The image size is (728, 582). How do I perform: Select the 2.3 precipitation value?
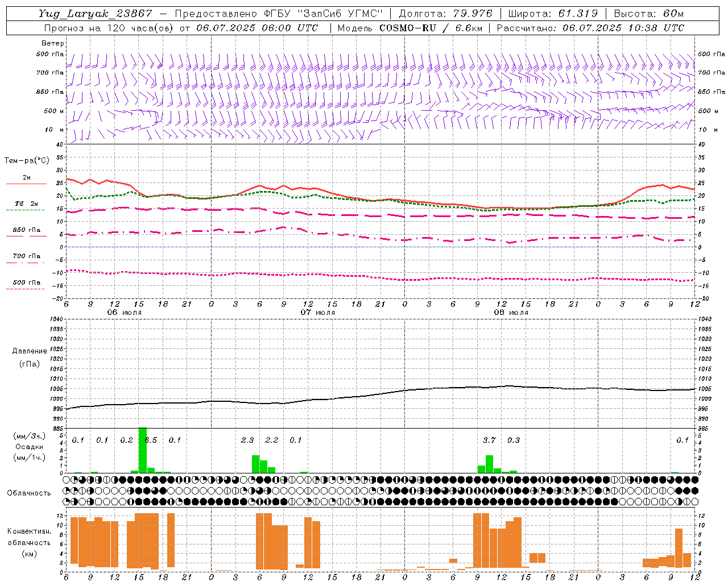(247, 440)
